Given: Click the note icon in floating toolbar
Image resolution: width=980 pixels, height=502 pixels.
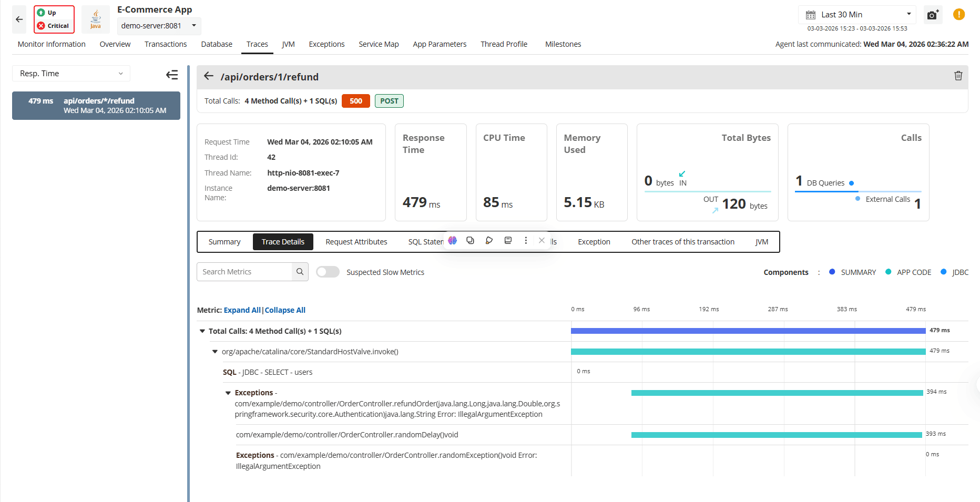Looking at the screenshot, I should (508, 240).
